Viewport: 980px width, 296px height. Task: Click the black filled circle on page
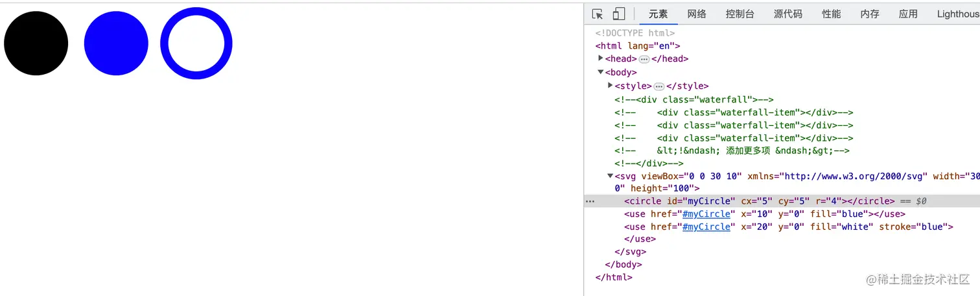click(x=36, y=43)
